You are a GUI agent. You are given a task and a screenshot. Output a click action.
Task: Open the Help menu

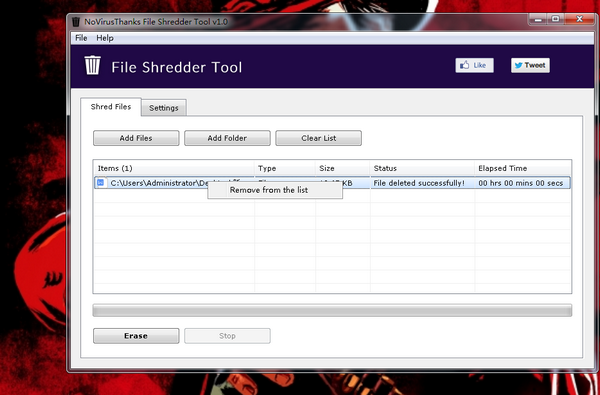click(x=105, y=38)
